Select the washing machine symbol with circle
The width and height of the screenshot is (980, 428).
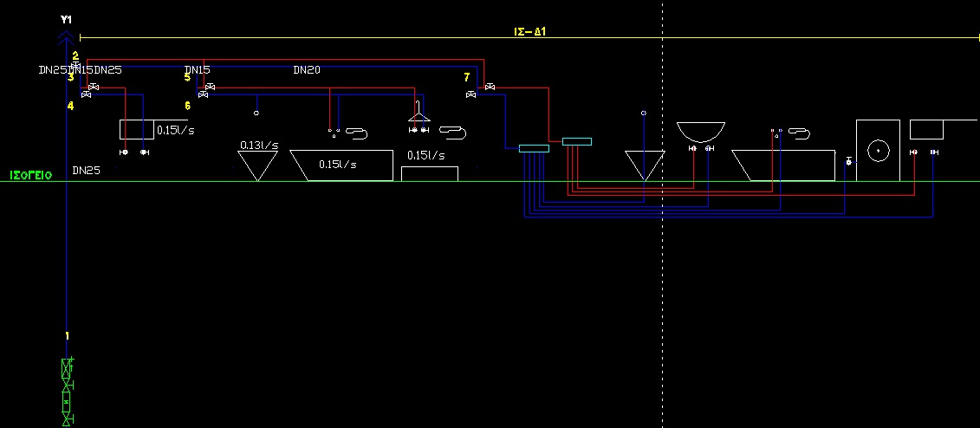tap(879, 150)
